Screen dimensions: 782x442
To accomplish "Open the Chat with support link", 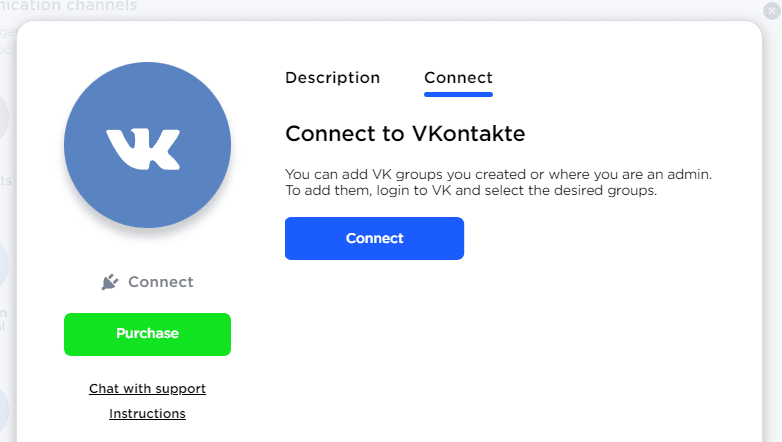I will click(147, 388).
